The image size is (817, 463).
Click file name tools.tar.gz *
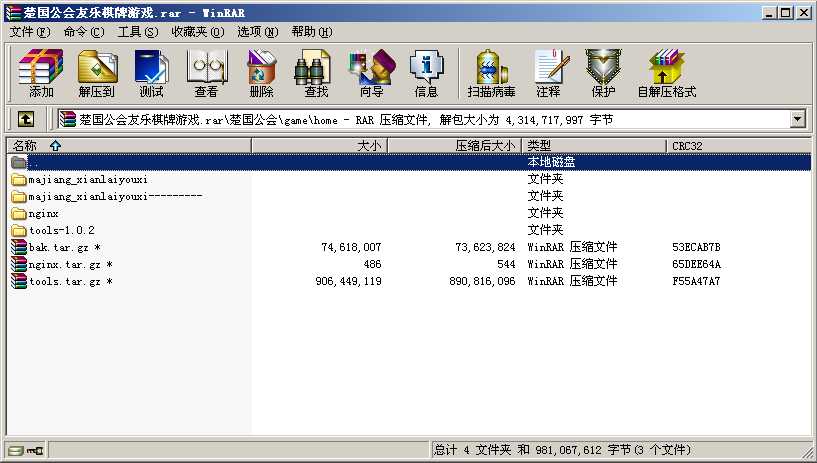pos(70,282)
